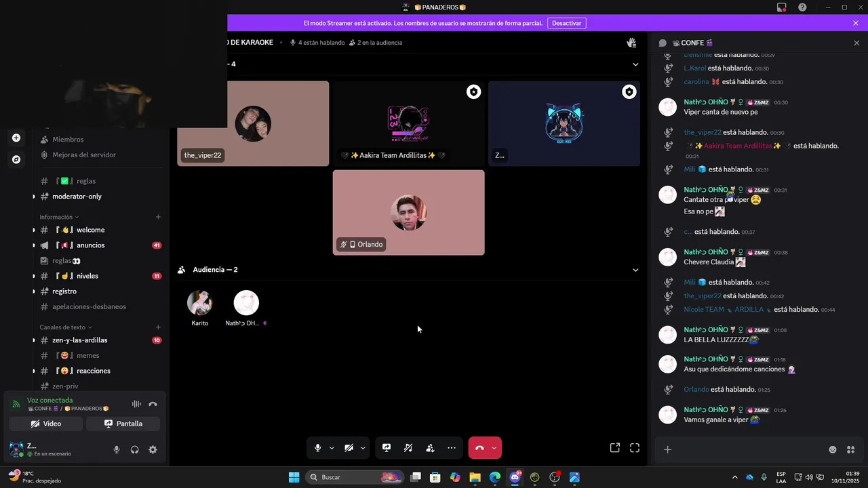Open File Explorer from the taskbar
The image size is (868, 488).
(475, 477)
